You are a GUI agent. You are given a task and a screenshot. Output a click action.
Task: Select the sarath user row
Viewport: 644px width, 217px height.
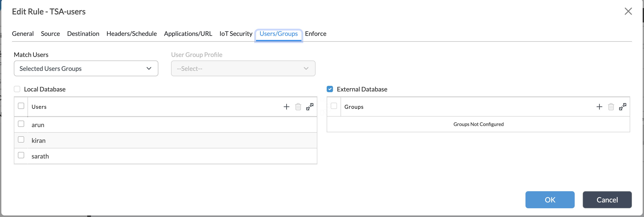click(x=165, y=156)
